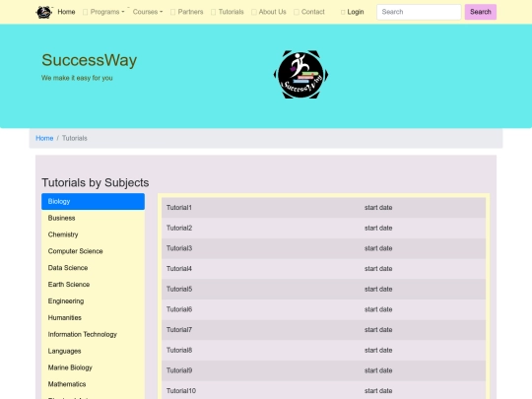Select the Computer Science subject
Image resolution: width=532 pixels, height=399 pixels.
pos(93,251)
